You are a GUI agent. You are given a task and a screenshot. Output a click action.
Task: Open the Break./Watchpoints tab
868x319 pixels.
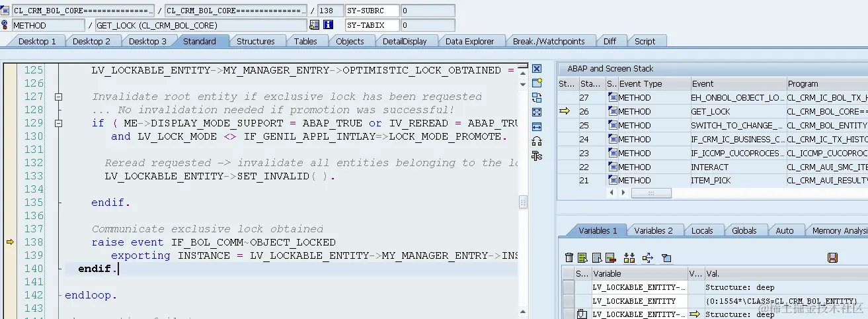549,41
